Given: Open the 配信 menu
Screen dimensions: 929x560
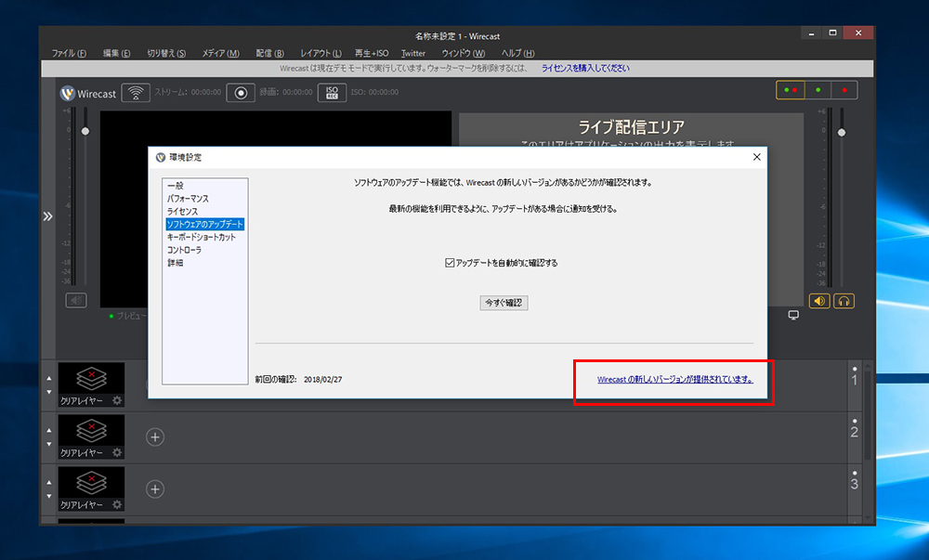Looking at the screenshot, I should (269, 53).
